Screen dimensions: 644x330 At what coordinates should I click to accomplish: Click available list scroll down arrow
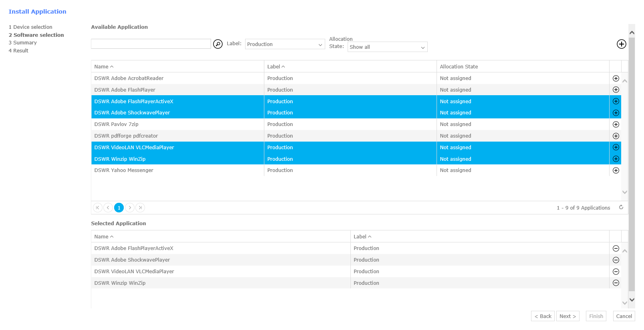[625, 192]
